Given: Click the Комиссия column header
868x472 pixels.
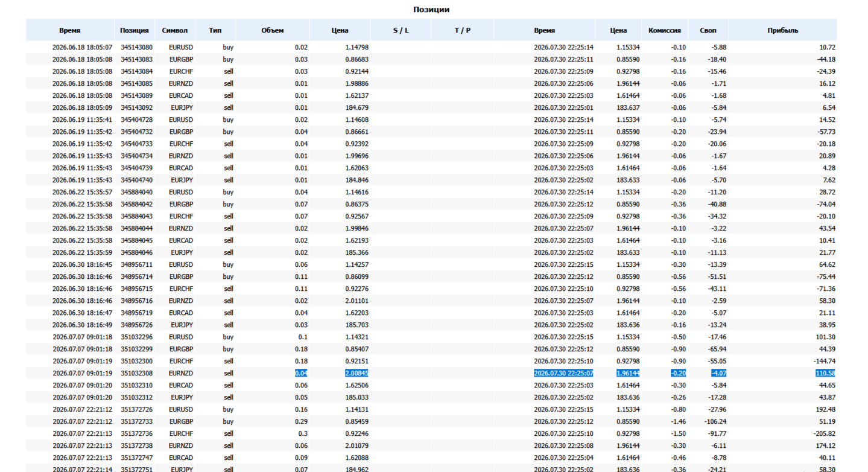Looking at the screenshot, I should coord(664,30).
